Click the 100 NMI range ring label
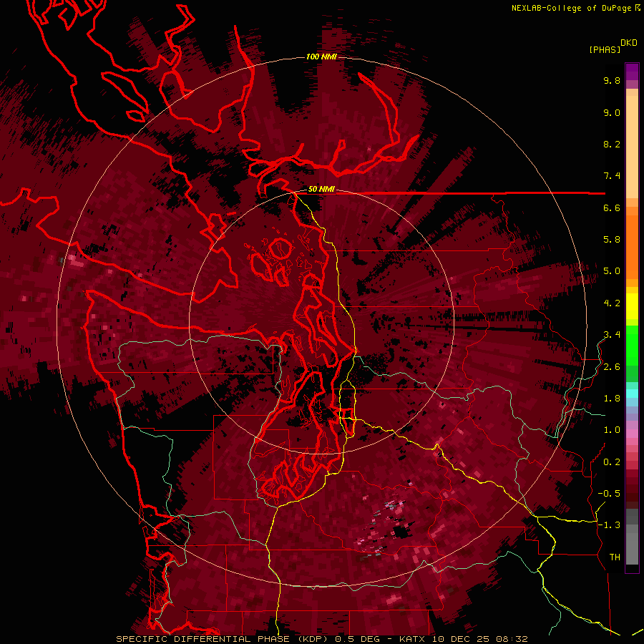Image resolution: width=644 pixels, height=644 pixels. [321, 57]
